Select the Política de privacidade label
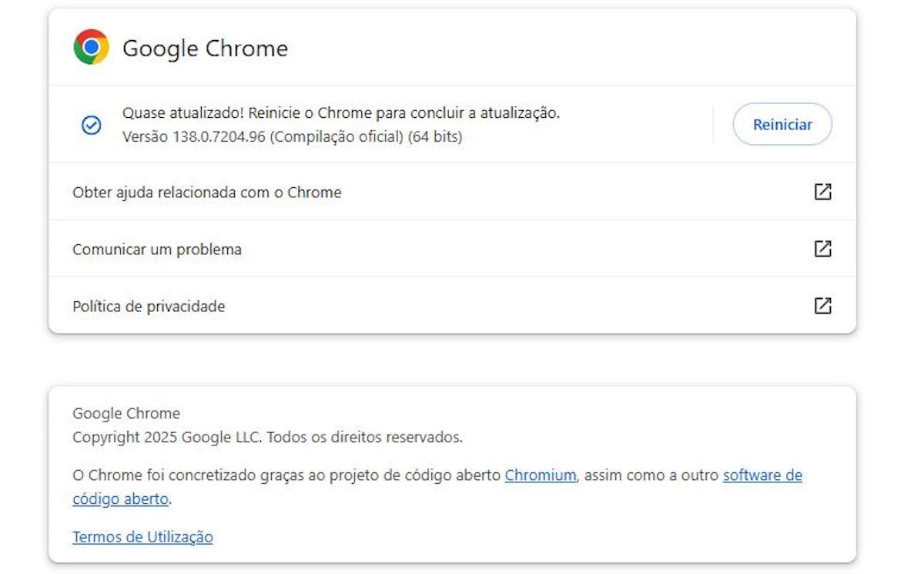Screen dimensions: 924x574 pyautogui.click(x=149, y=307)
